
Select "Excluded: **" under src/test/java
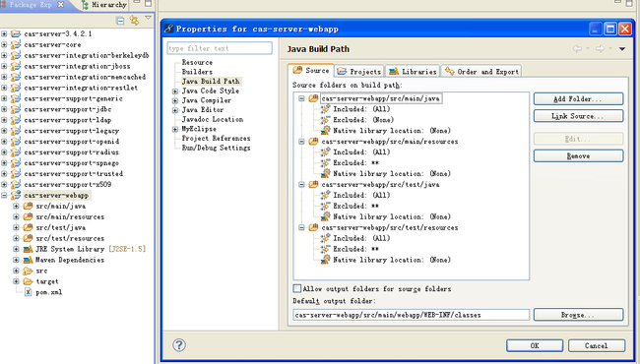tap(355, 206)
